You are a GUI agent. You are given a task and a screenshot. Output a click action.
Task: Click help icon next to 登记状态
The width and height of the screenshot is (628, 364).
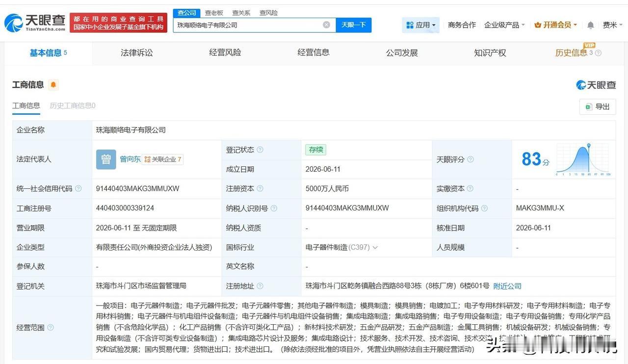[260, 150]
